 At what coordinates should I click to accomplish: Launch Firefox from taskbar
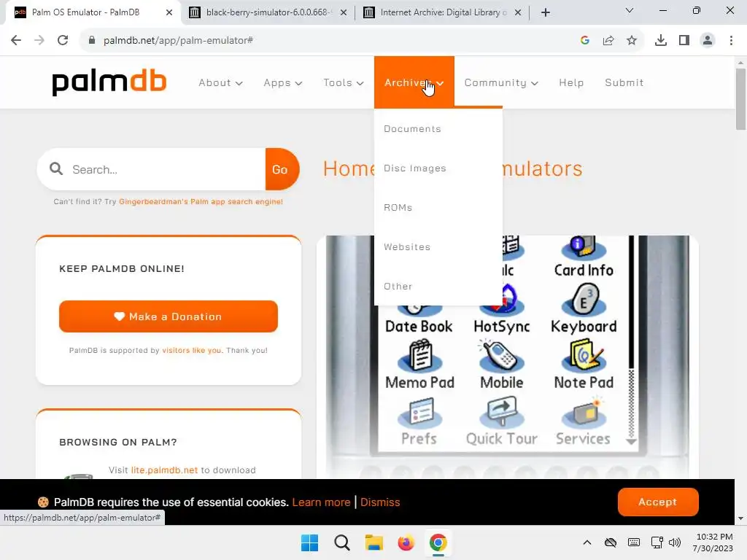tap(406, 542)
